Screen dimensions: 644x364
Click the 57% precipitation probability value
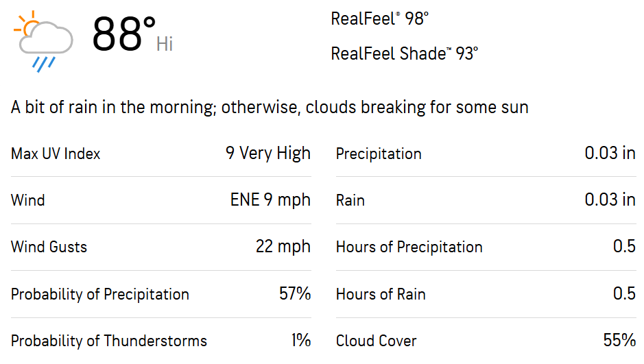pos(295,294)
